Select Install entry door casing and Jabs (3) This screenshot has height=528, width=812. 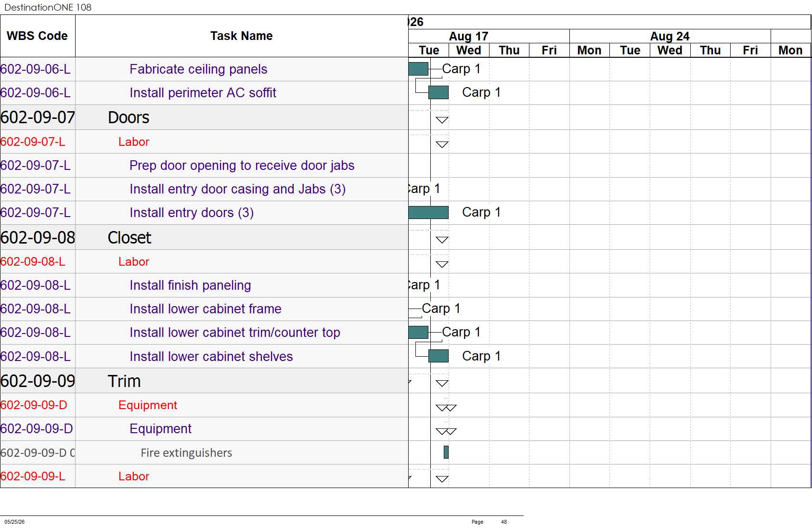click(237, 189)
